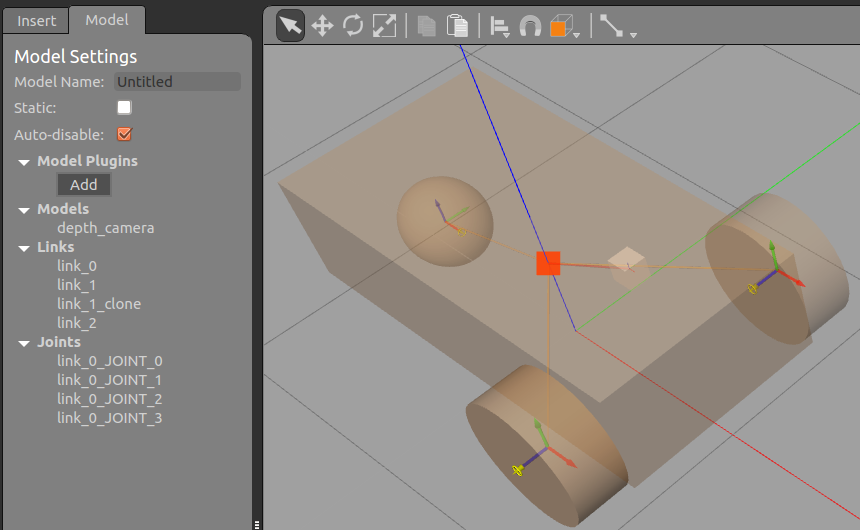Open the joint creation tool dropdown arrow
This screenshot has width=860, height=530.
pyautogui.click(x=634, y=34)
